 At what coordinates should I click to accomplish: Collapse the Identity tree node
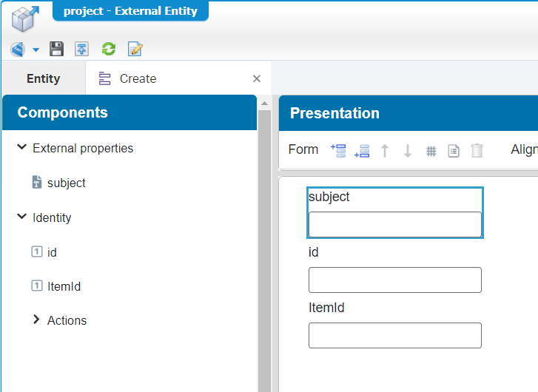click(21, 217)
